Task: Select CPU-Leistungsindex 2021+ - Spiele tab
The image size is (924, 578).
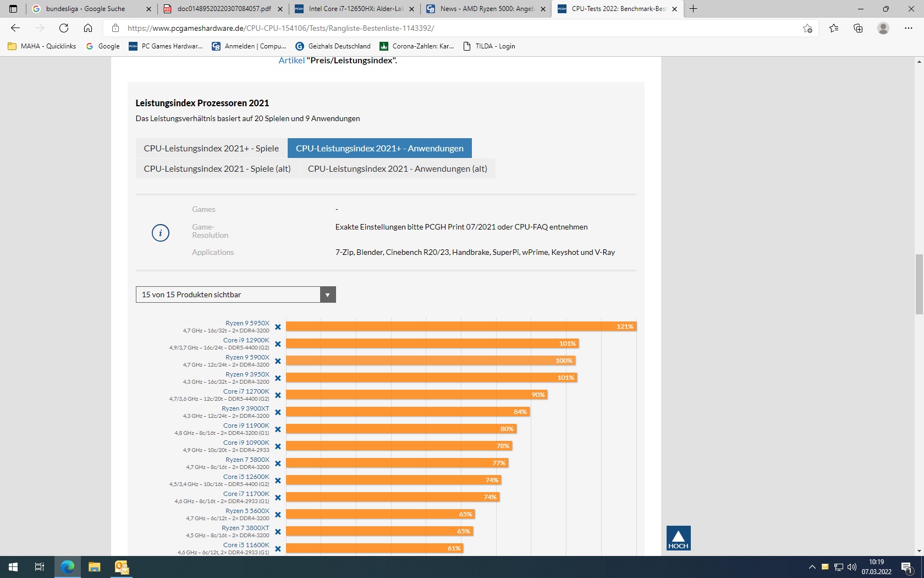Action: 211,148
